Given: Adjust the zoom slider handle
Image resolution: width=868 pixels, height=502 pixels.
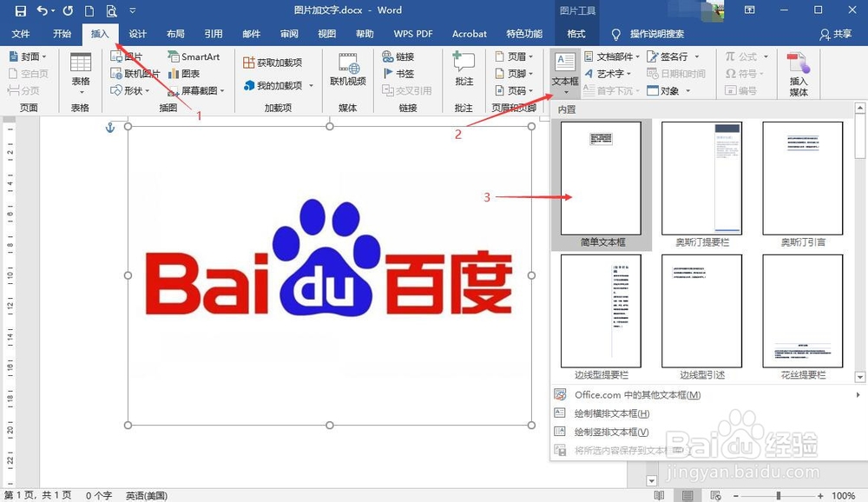Looking at the screenshot, I should 779,495.
